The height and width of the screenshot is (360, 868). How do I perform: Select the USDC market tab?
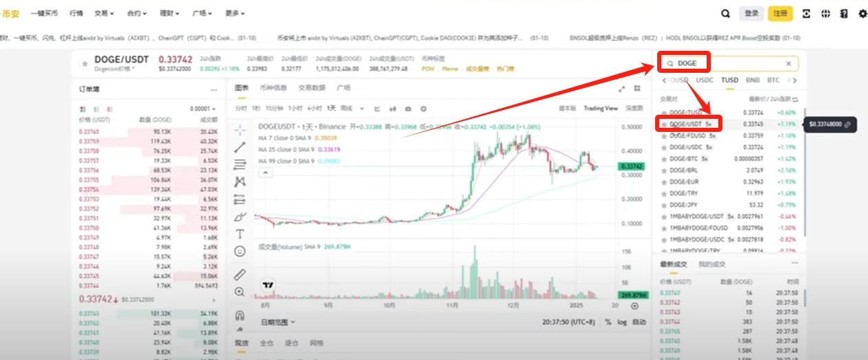click(x=705, y=80)
